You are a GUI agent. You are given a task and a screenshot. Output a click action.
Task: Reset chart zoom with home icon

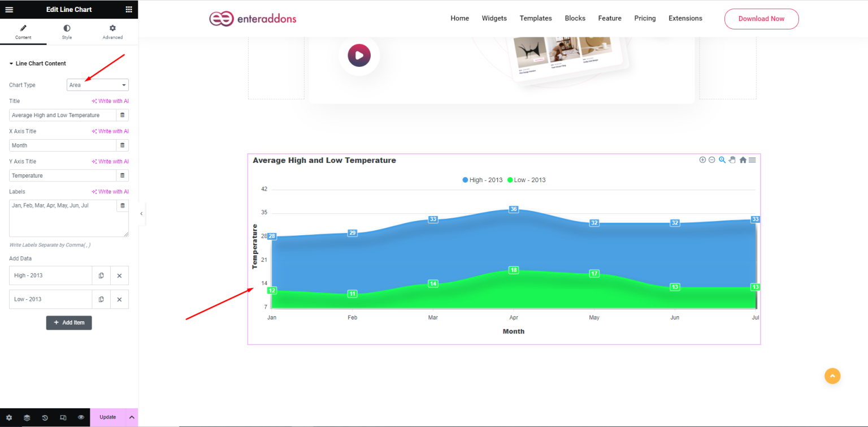(743, 160)
